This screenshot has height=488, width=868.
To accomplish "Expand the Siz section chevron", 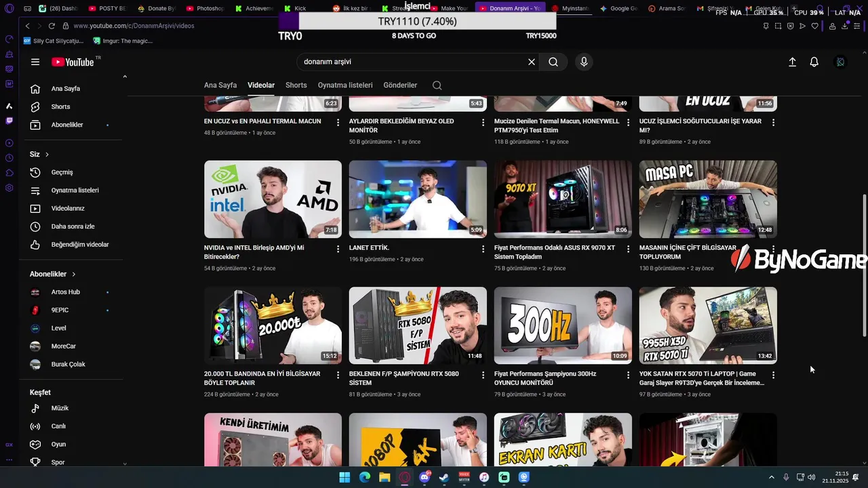I will click(x=47, y=155).
